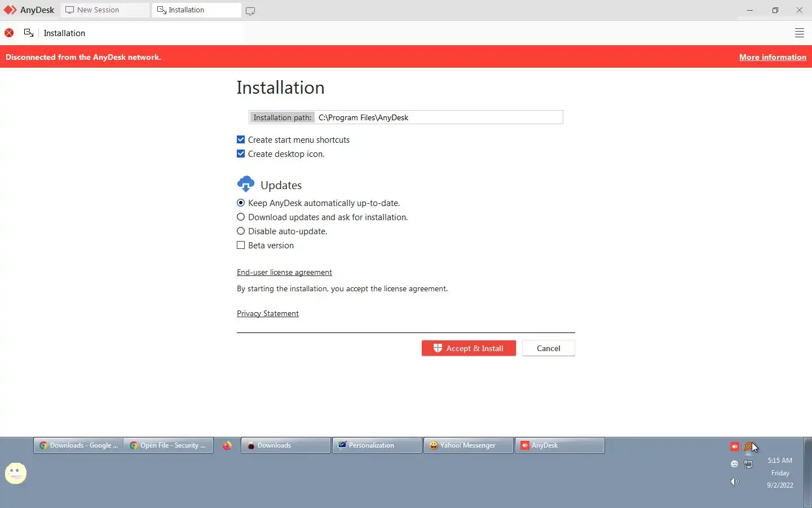The width and height of the screenshot is (812, 508).
Task: Click the Updates cloud download icon
Action: [x=246, y=184]
